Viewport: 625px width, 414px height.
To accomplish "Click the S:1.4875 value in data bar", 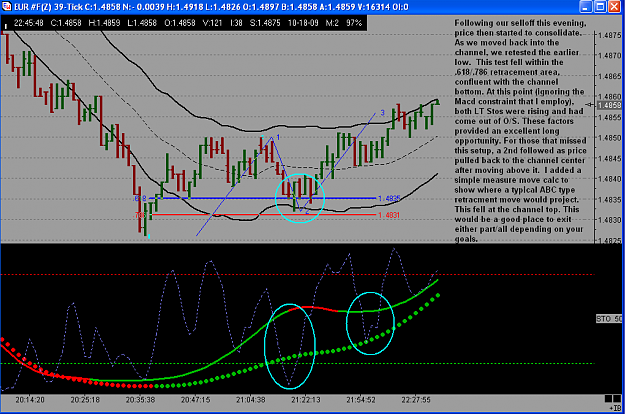I will (265, 23).
